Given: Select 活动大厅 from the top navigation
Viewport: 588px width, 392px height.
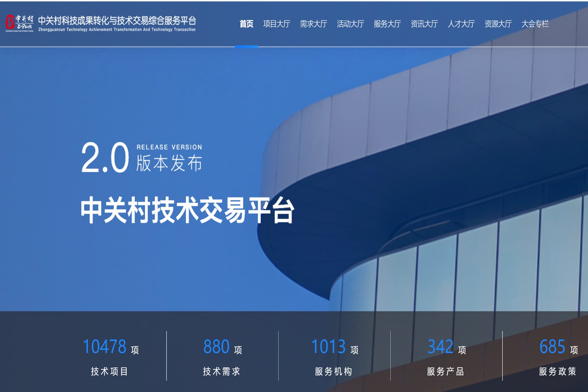Looking at the screenshot, I should pyautogui.click(x=350, y=24).
